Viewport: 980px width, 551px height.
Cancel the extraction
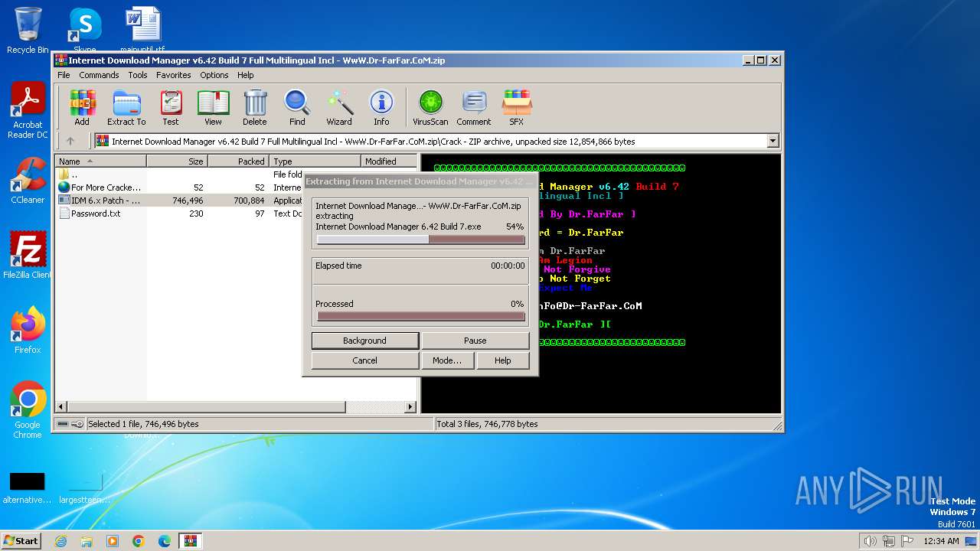(x=365, y=360)
